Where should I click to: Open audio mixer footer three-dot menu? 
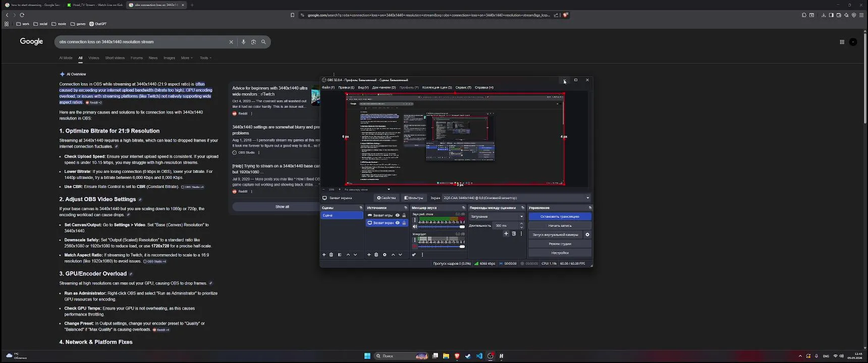click(x=422, y=255)
